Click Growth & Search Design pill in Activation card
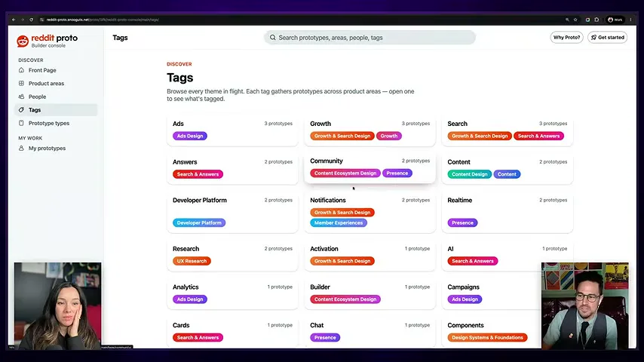Viewport: 644px width, 362px height. click(x=342, y=261)
